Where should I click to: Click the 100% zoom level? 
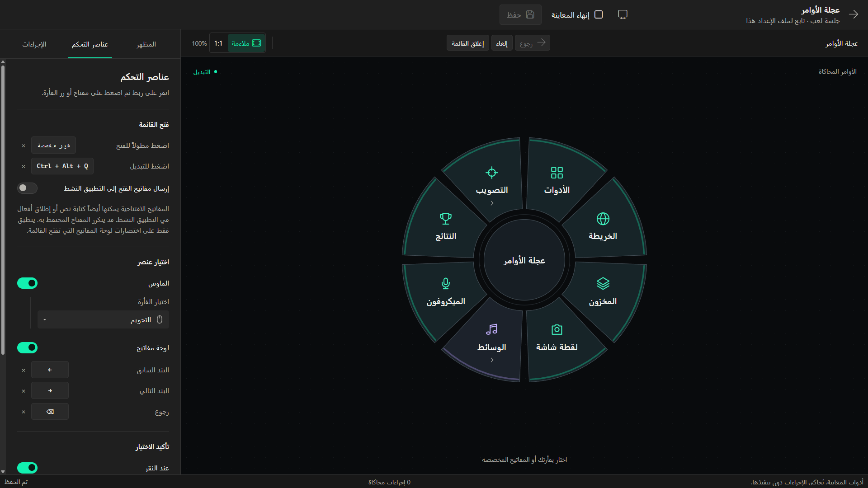coord(199,43)
